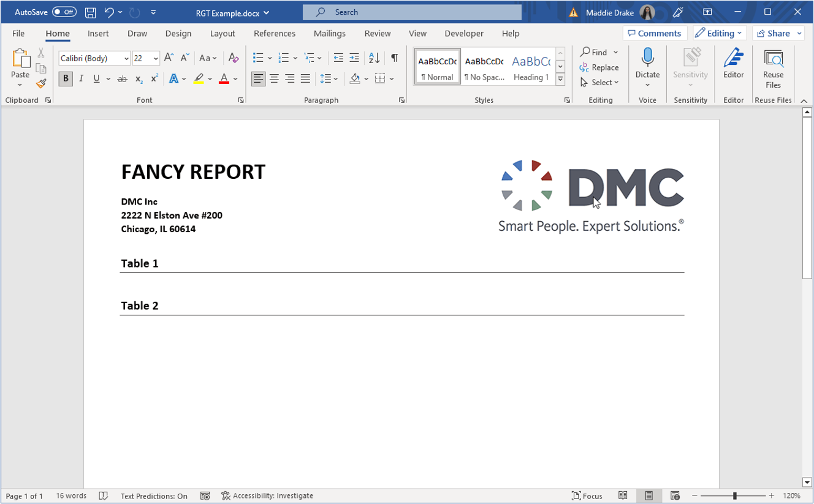Image resolution: width=814 pixels, height=504 pixels.
Task: Click the Sort A to Z icon
Action: tap(374, 58)
